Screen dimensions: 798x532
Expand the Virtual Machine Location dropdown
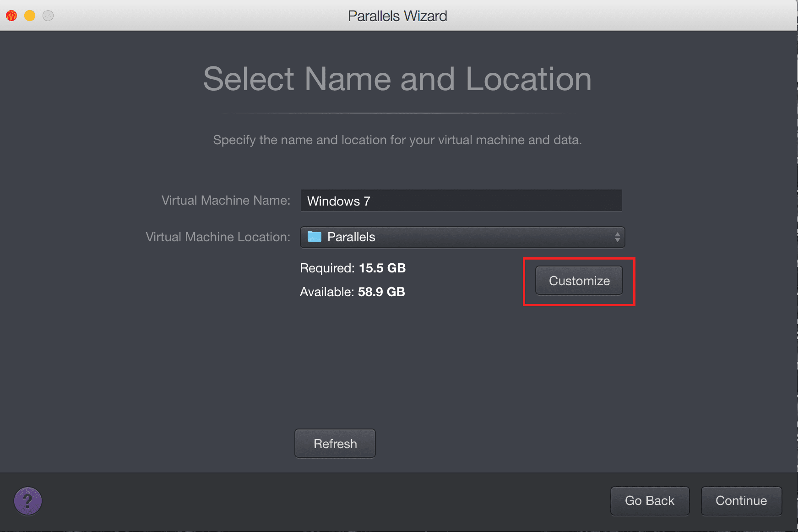(462, 237)
